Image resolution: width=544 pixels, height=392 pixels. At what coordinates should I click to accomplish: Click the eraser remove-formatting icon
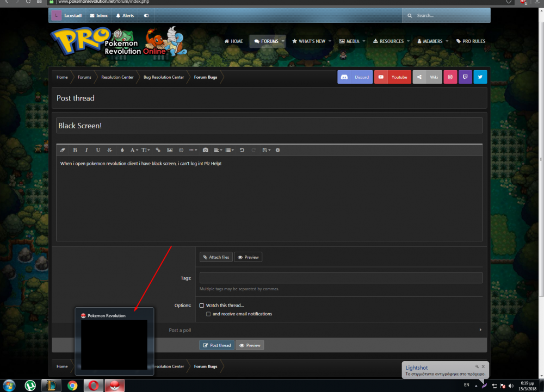(63, 150)
